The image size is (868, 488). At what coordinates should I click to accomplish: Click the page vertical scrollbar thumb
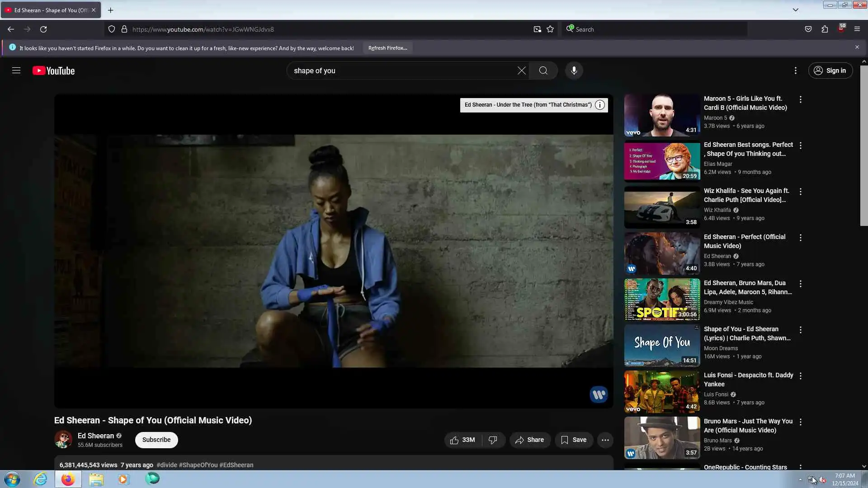click(863, 145)
